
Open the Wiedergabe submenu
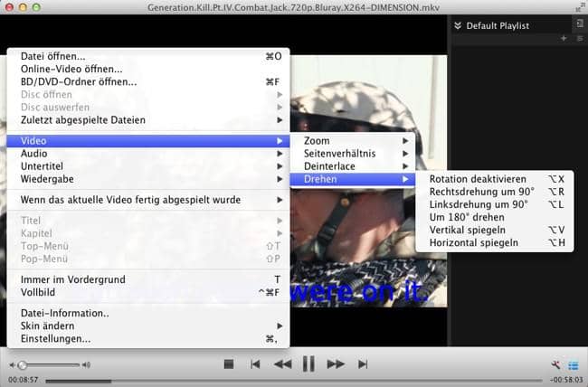[148, 179]
